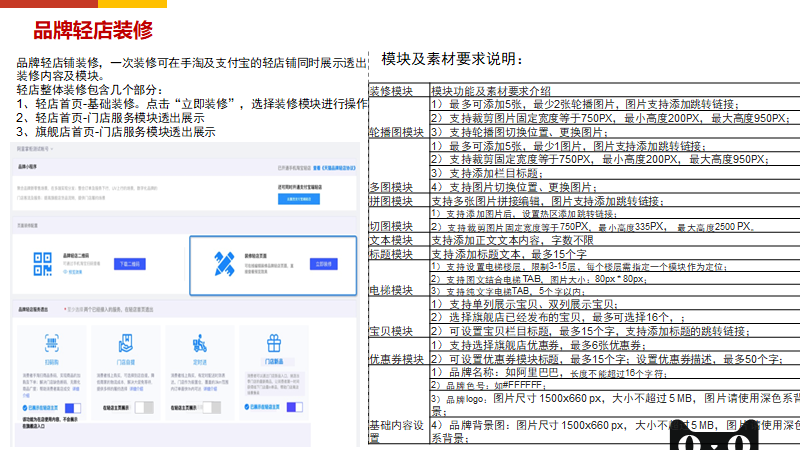Click the blue open Alipay light-store button
The image size is (800, 450).
299,199
